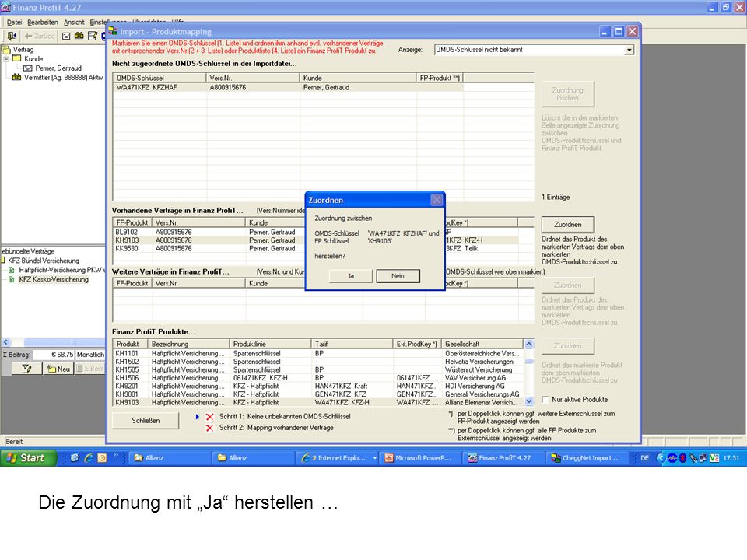Open the Windows Start menu
This screenshot has height=560, width=747.
(x=29, y=457)
